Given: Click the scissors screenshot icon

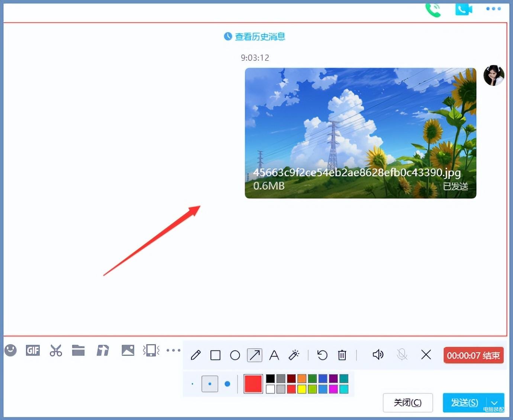Looking at the screenshot, I should [56, 350].
